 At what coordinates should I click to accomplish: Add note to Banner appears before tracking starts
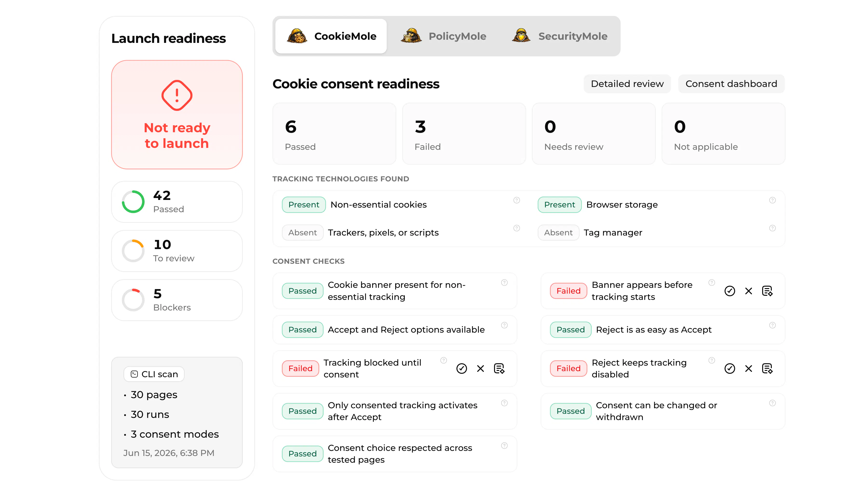(x=767, y=291)
